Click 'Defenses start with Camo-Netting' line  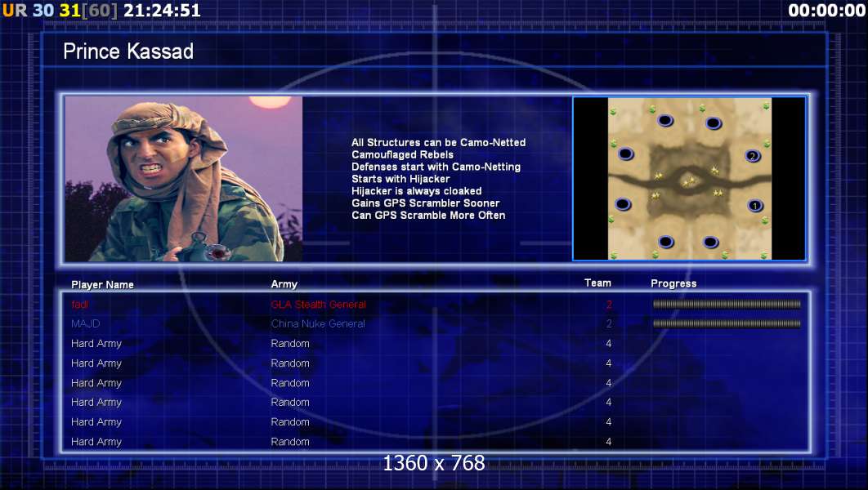(436, 167)
